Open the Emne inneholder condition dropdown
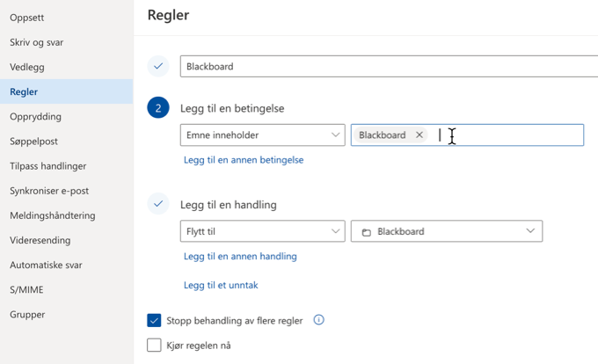Image resolution: width=598 pixels, height=364 pixels. click(262, 135)
